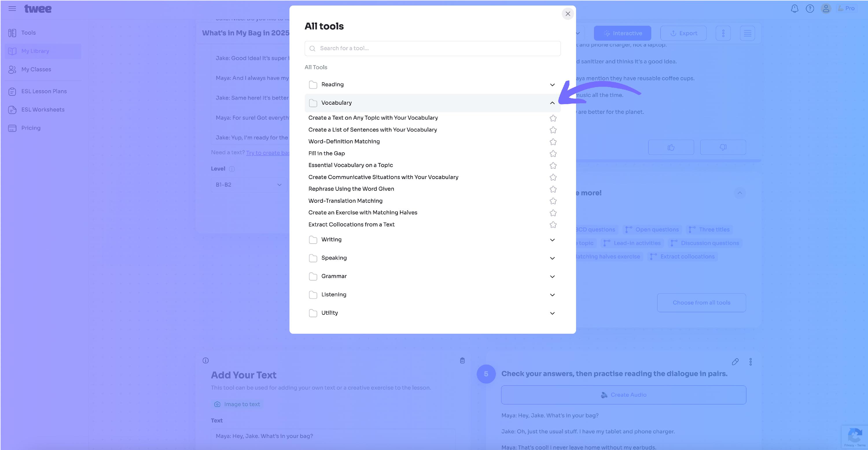The image size is (868, 450).
Task: Star Rephrase Using the Word Given
Action: (x=553, y=189)
